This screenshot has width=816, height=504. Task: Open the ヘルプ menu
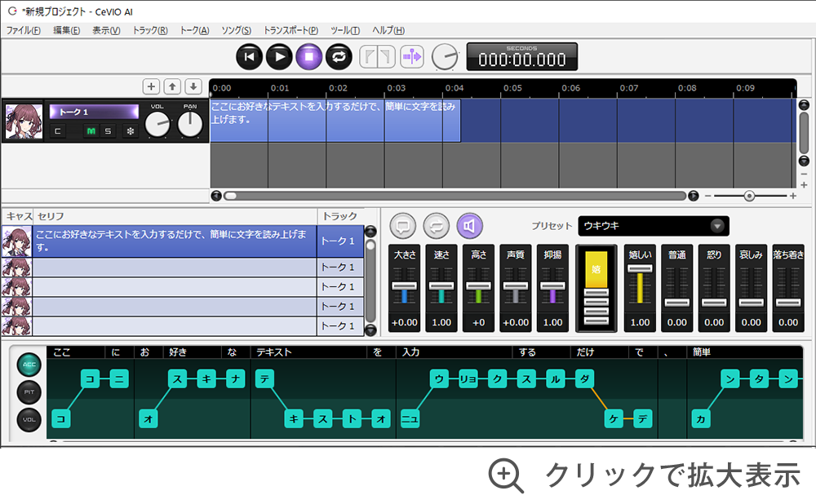point(388,30)
